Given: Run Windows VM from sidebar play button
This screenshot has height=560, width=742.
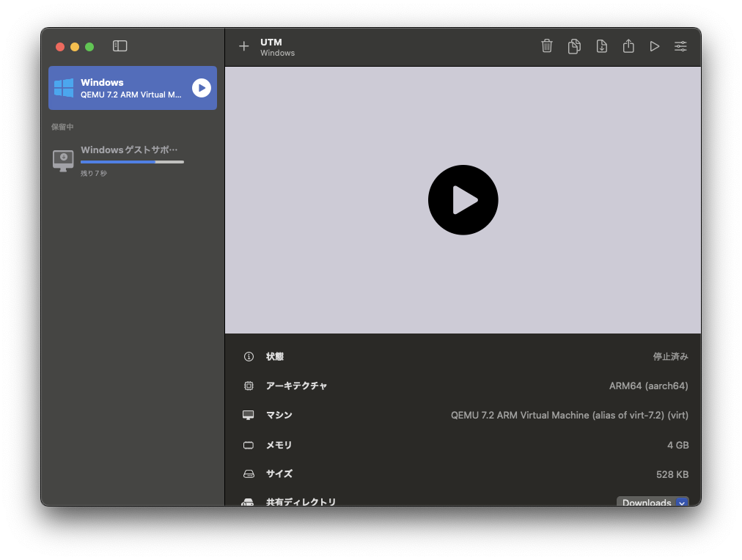Looking at the screenshot, I should pos(202,87).
